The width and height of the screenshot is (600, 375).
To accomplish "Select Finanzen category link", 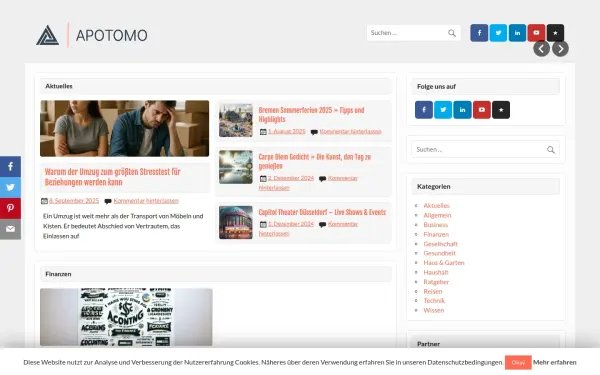I will [436, 234].
